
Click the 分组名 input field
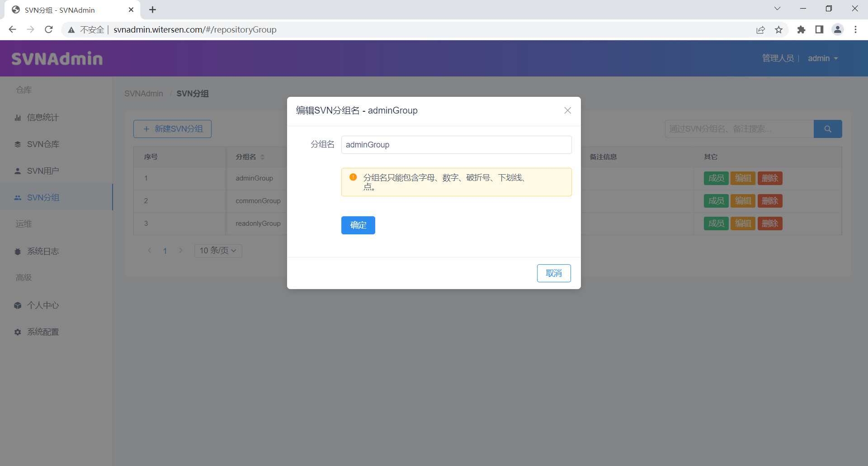[456, 145]
